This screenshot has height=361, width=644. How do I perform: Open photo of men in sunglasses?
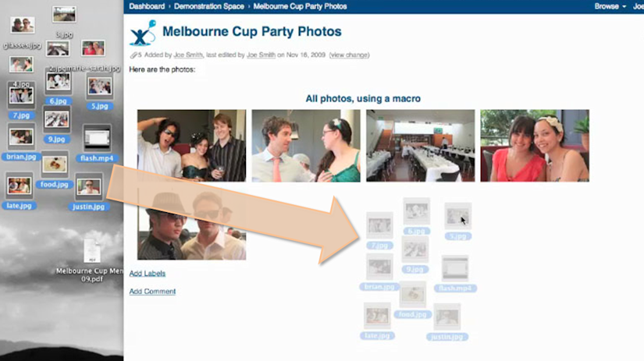point(191,224)
